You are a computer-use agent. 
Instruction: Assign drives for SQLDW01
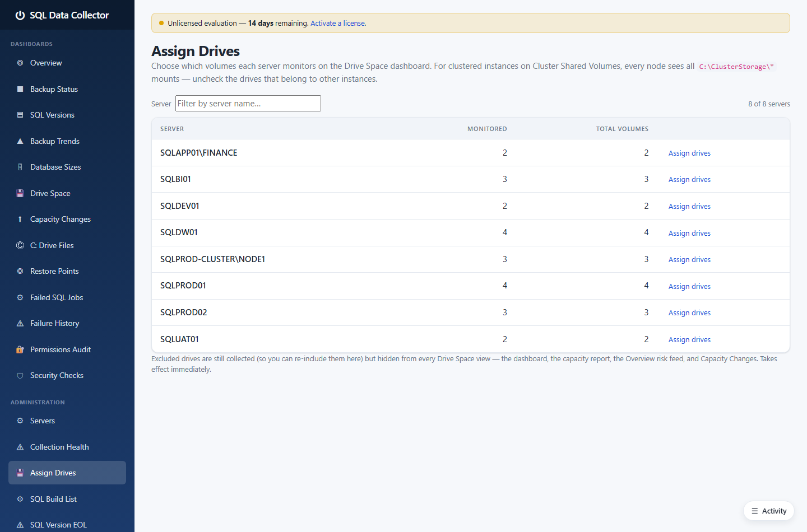[x=689, y=234]
